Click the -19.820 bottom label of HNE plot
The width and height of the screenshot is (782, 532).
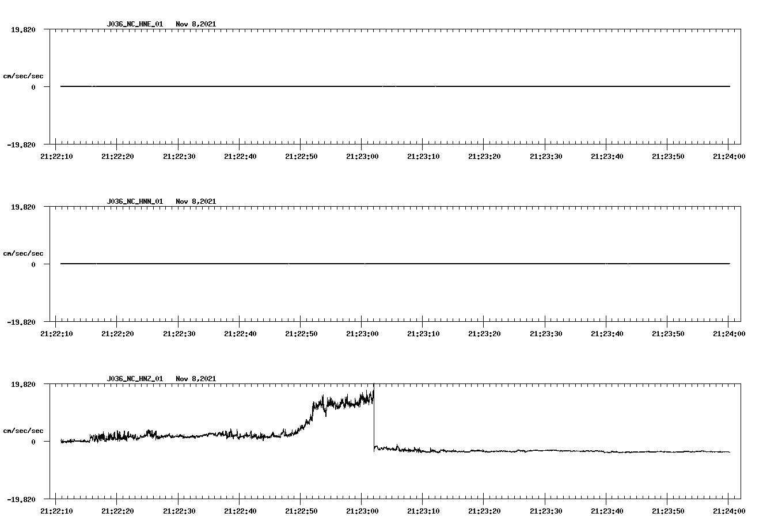(21, 145)
